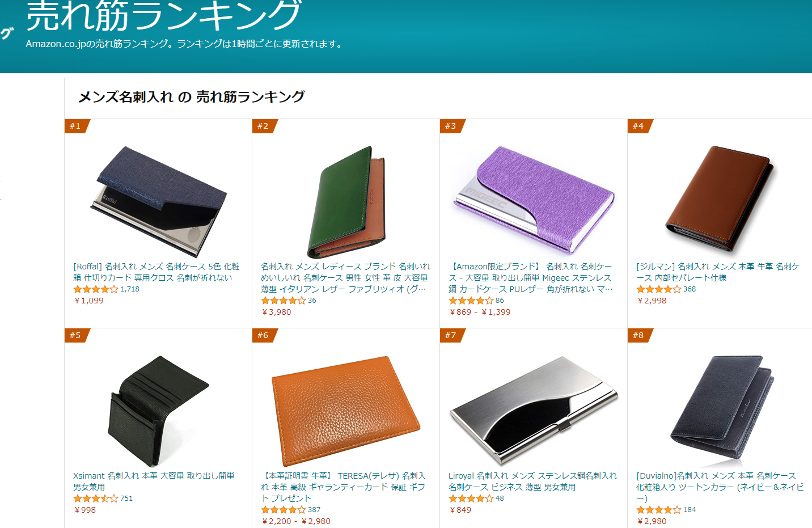Image resolution: width=812 pixels, height=528 pixels.
Task: Open the 1,718 review count link
Action: pyautogui.click(x=130, y=289)
